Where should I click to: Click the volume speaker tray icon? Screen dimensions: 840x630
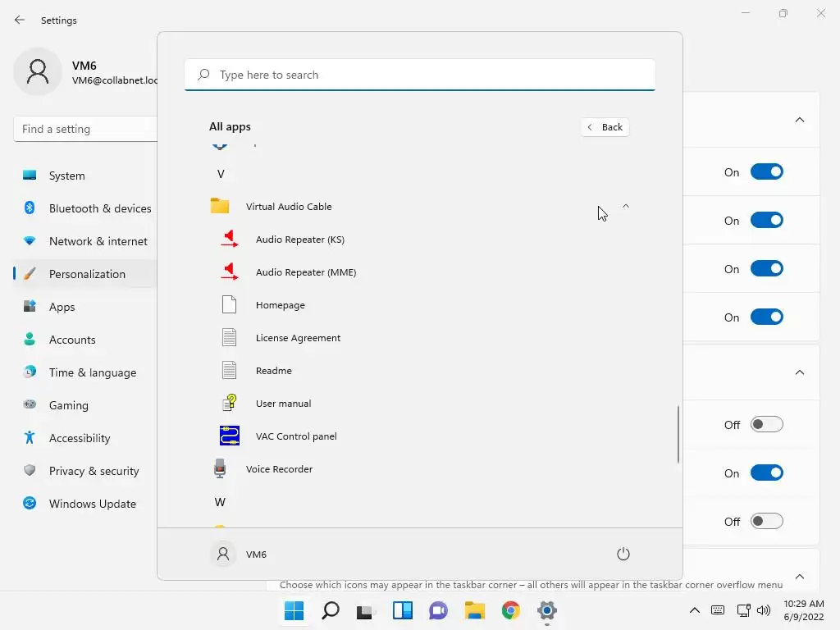pyautogui.click(x=764, y=610)
